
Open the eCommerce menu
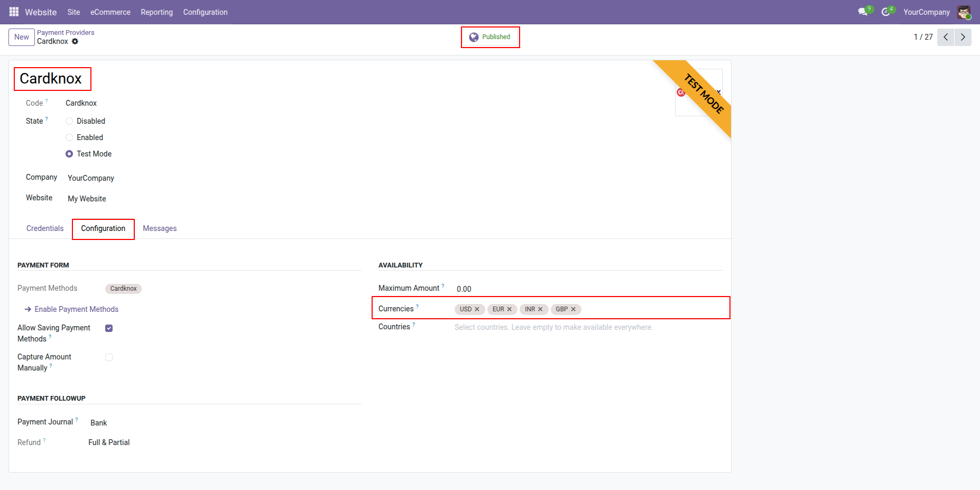coord(110,12)
